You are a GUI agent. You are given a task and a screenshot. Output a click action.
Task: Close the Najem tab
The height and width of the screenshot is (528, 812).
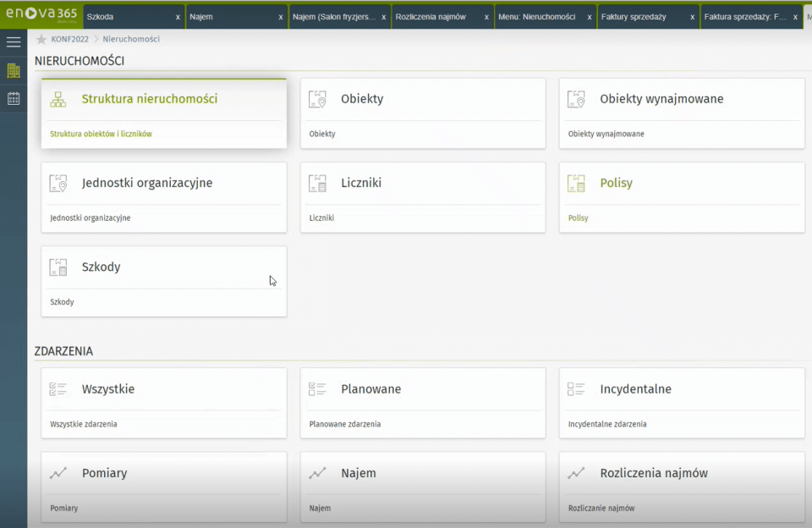coord(281,17)
